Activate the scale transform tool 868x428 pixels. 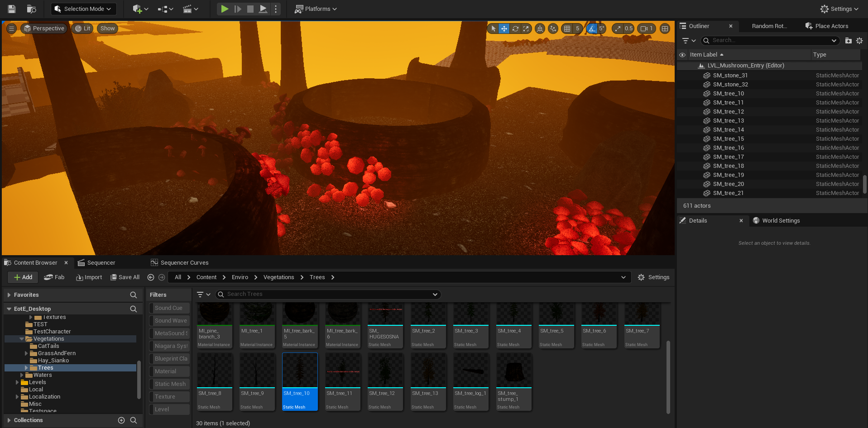(526, 29)
